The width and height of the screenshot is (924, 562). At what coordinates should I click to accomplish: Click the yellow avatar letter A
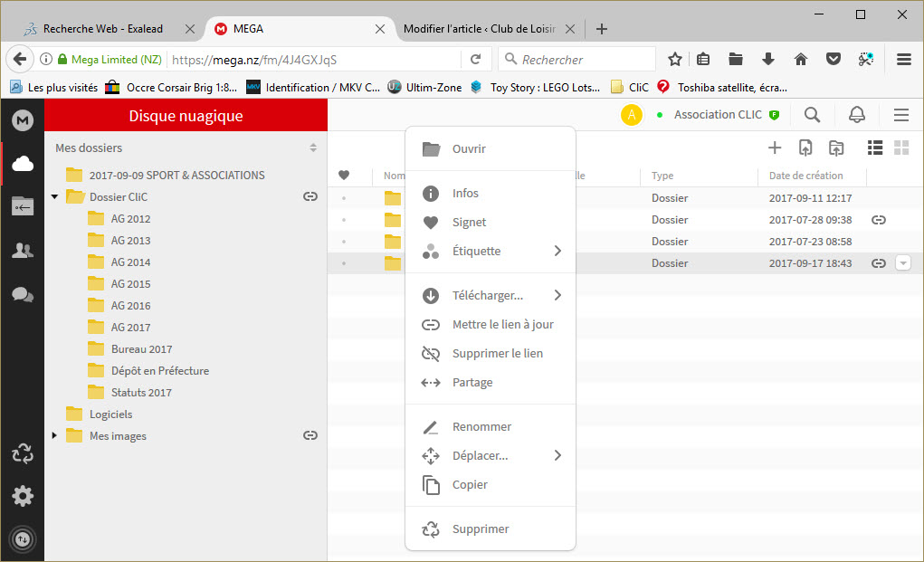click(632, 115)
